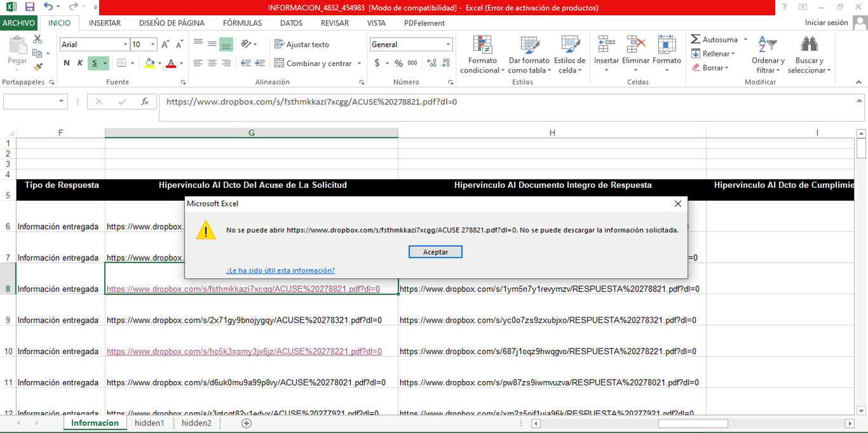This screenshot has height=433, width=868.
Task: Click Iniciar sesión link
Action: [x=826, y=23]
